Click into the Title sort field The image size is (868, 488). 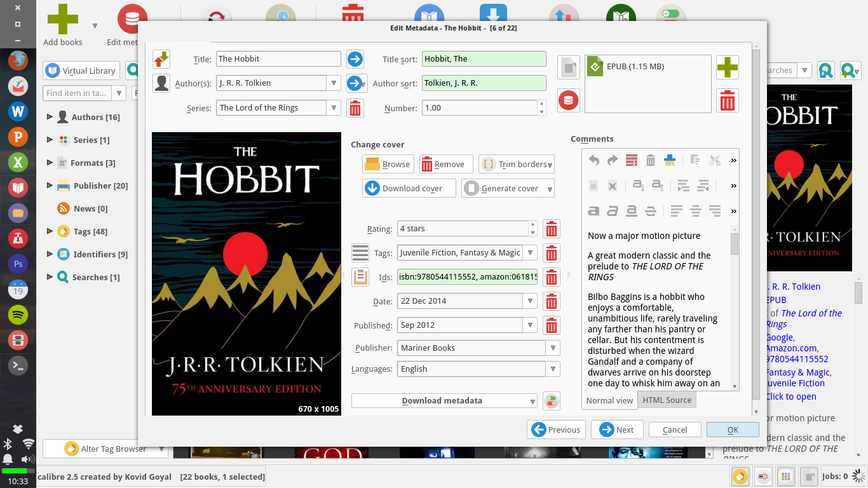[484, 59]
